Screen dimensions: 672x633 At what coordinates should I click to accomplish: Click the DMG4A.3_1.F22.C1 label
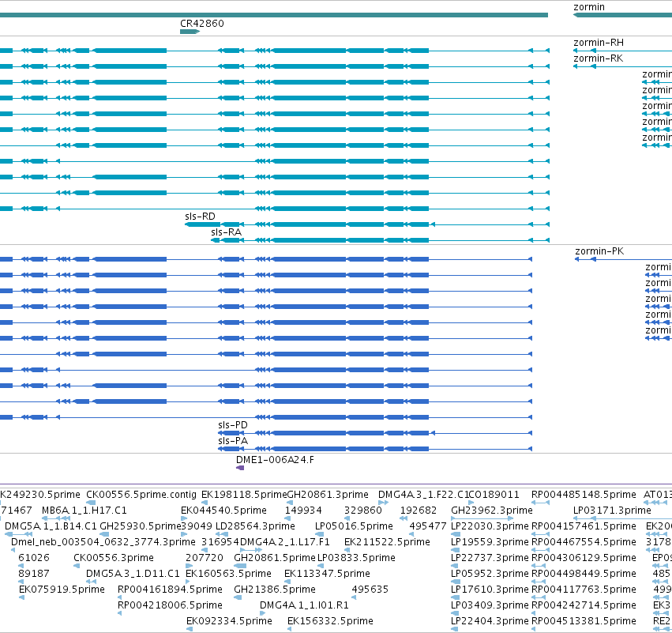click(x=423, y=495)
